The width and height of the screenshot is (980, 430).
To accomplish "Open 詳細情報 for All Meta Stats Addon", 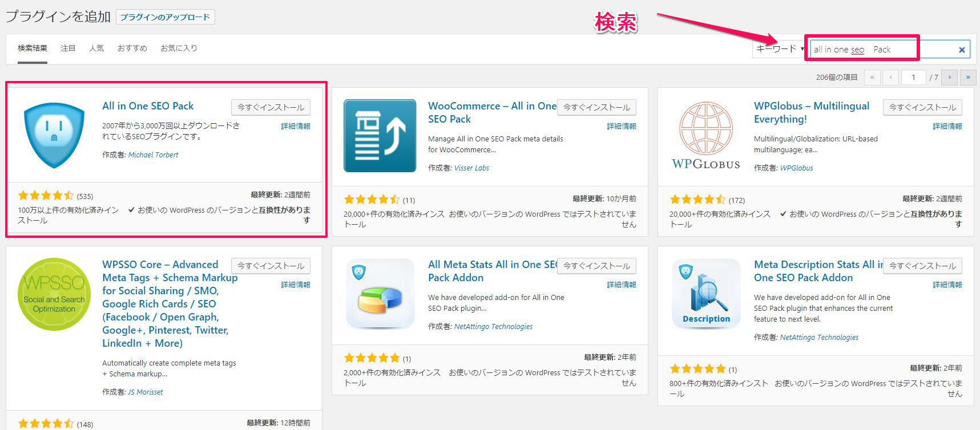I will point(622,285).
